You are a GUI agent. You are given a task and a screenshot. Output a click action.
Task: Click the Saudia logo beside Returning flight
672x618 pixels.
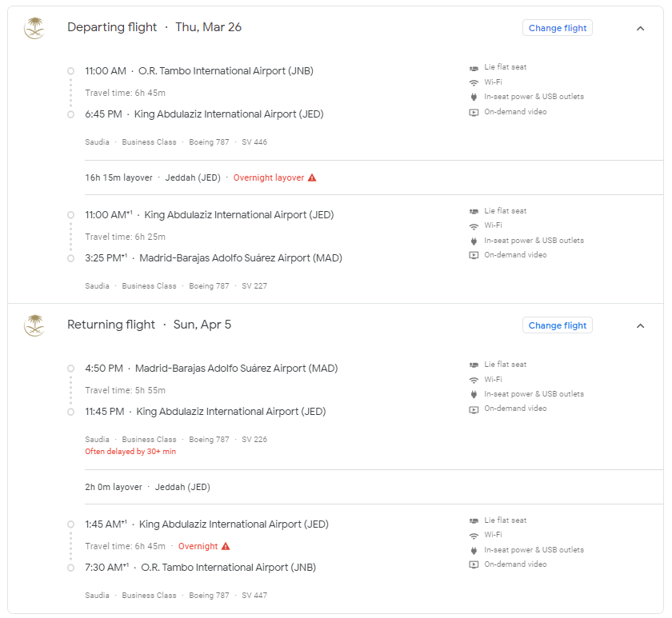(34, 325)
